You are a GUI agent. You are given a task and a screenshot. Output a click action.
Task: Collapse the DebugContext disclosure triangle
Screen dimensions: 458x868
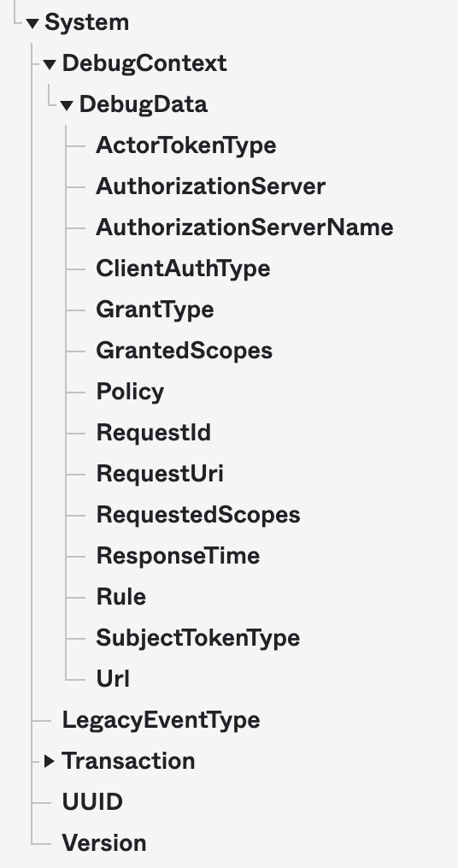point(50,65)
